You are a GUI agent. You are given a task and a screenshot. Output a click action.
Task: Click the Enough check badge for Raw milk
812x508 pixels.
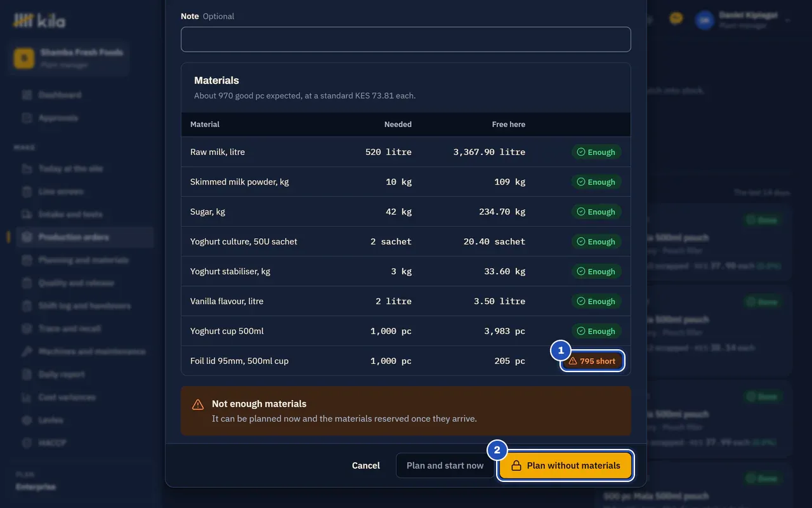pos(596,152)
